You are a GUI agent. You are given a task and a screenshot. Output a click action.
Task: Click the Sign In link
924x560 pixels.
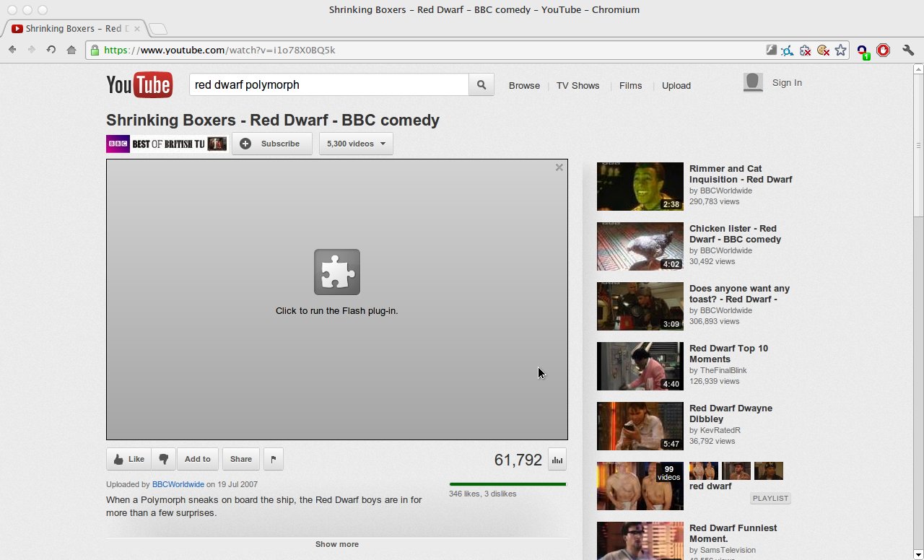[x=787, y=83]
